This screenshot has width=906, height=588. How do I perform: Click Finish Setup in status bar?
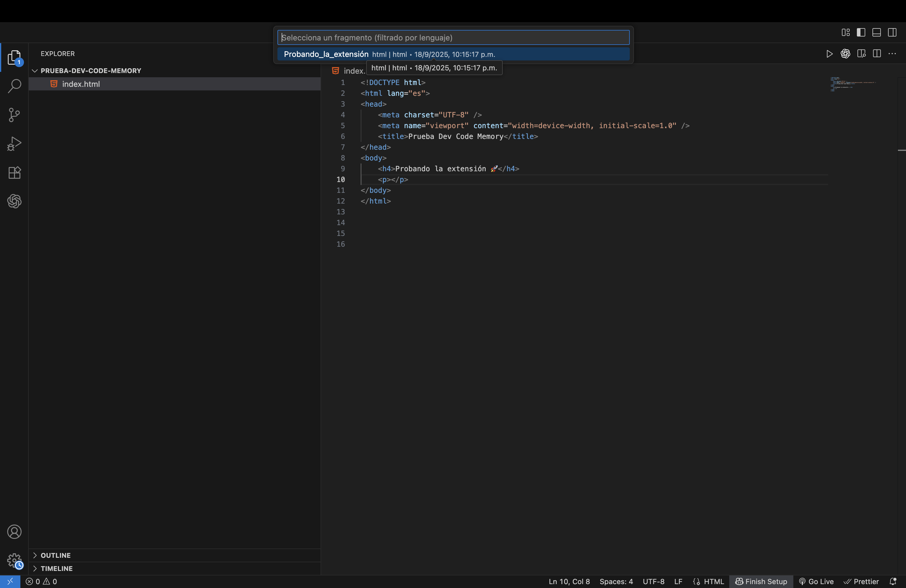click(x=761, y=581)
